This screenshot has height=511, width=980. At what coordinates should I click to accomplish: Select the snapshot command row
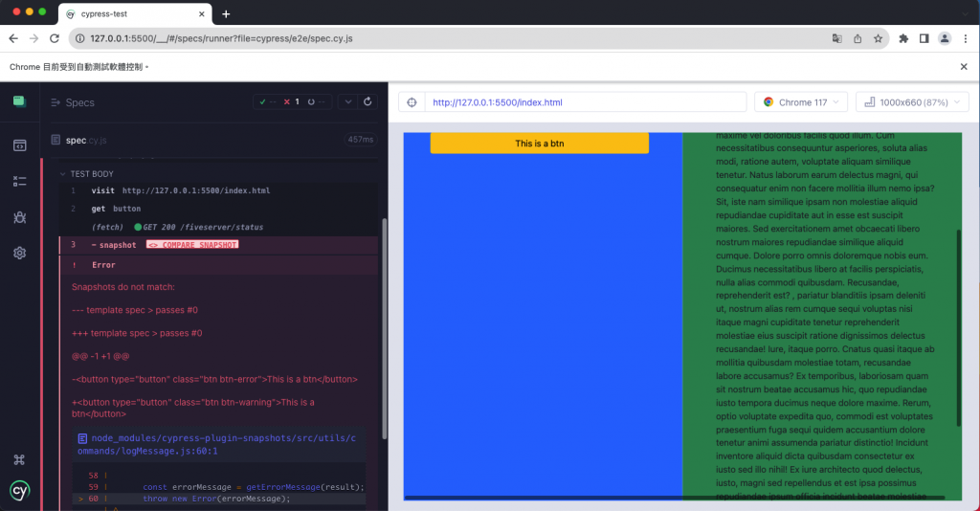pyautogui.click(x=219, y=245)
